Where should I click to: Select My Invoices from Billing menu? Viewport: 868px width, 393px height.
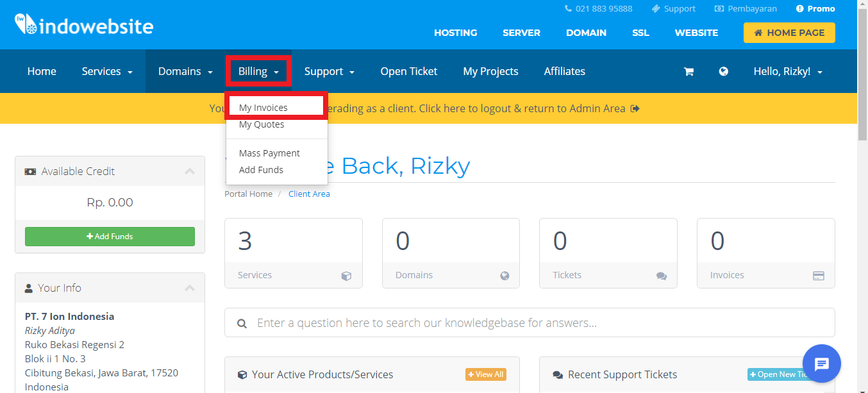(x=263, y=108)
